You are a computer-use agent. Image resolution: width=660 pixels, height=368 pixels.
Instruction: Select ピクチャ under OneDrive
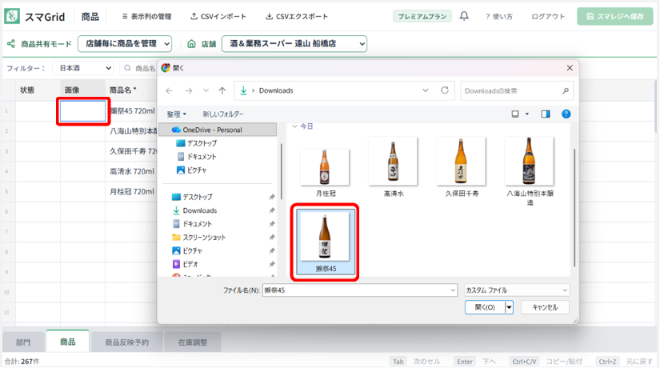tap(192, 170)
